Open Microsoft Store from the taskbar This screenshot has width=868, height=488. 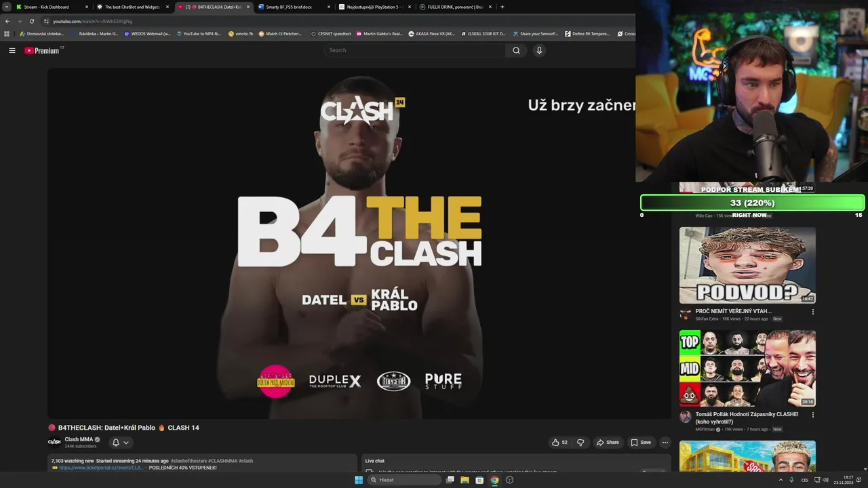(479, 480)
